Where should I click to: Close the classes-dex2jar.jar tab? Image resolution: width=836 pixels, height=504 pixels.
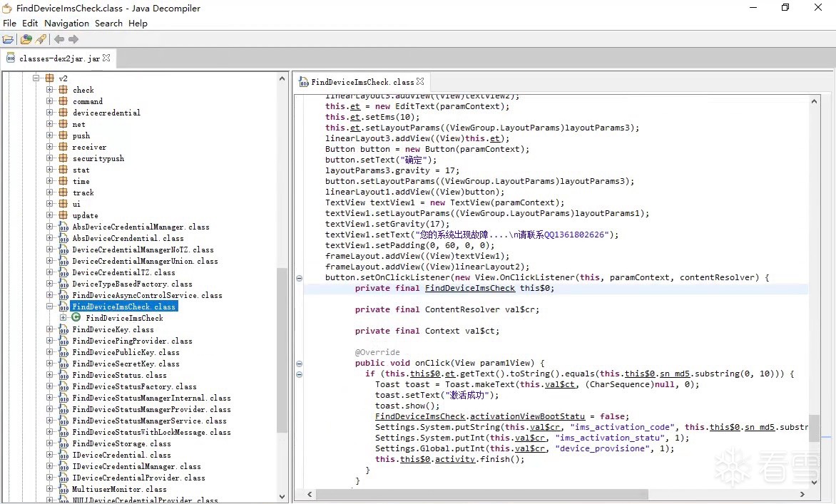106,58
